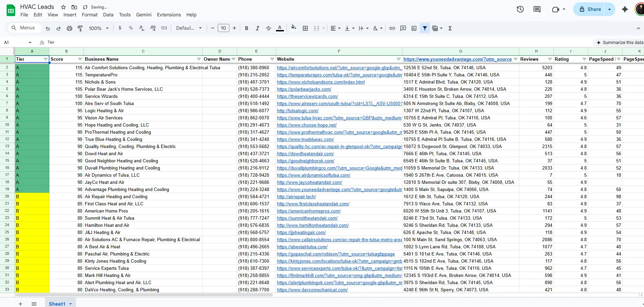Open the tulsalogic.com link
This screenshot has height=307, width=644.
(298, 111)
